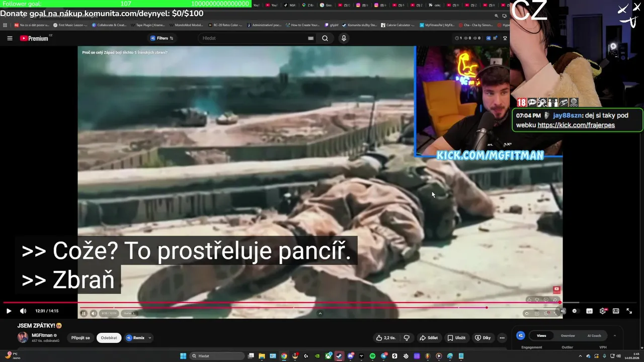Mute the outer YouTube player volume

pyautogui.click(x=23, y=311)
